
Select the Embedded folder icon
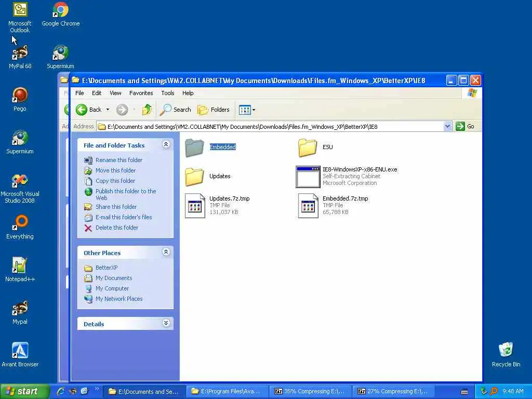tap(194, 147)
